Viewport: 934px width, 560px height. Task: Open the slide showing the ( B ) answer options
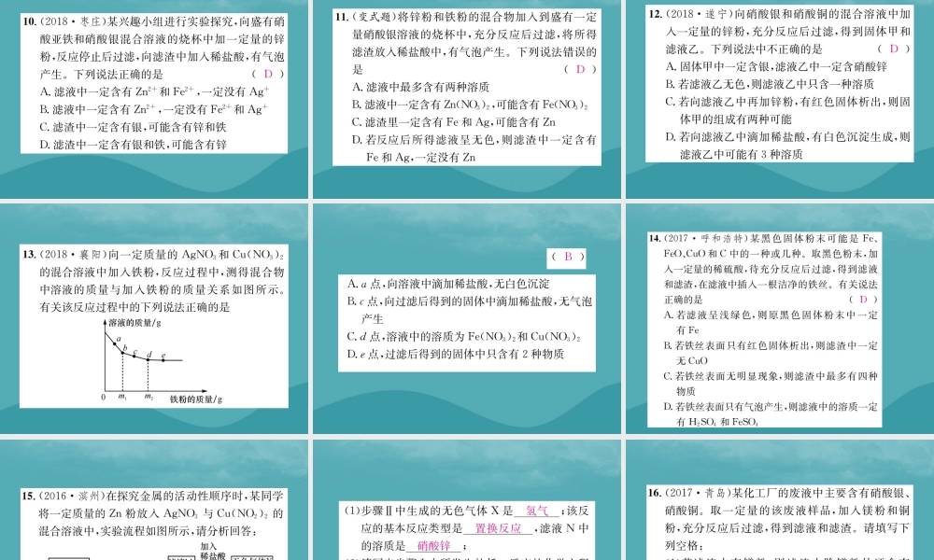coord(466,319)
